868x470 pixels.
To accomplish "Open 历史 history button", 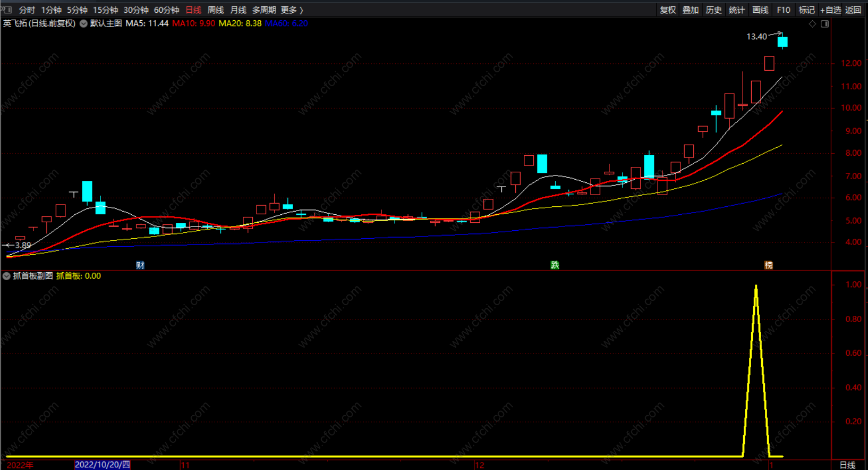I will coord(713,10).
